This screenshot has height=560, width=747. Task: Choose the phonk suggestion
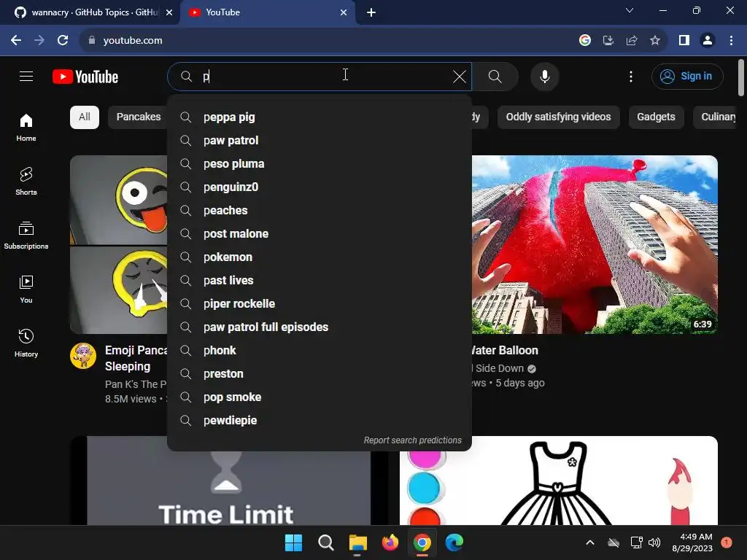320,351
